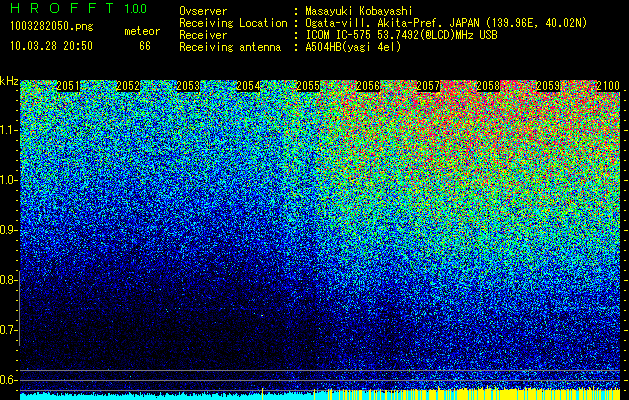Screen dimensions: 629x400
Task: Click the HROFFT 1.0.0 title text
Action: tap(79, 8)
